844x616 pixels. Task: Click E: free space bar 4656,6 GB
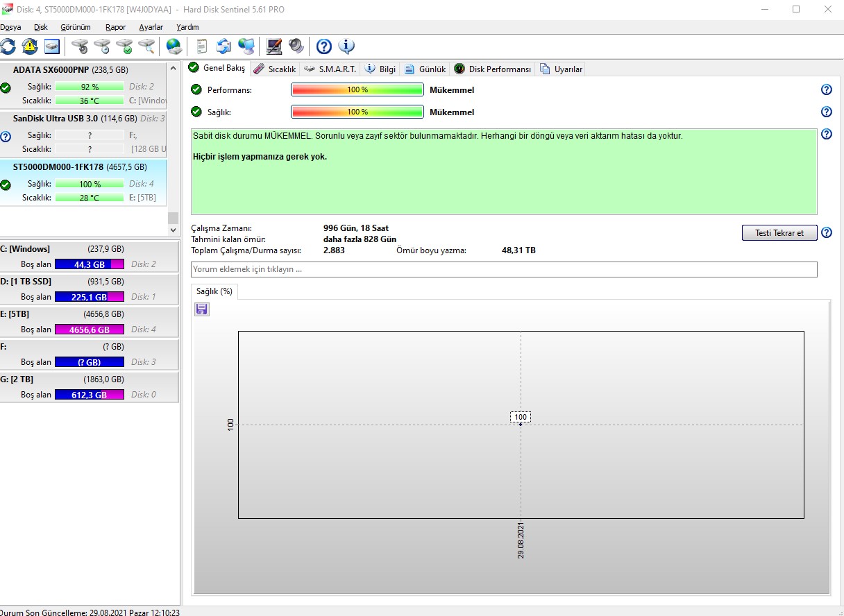[x=90, y=330]
